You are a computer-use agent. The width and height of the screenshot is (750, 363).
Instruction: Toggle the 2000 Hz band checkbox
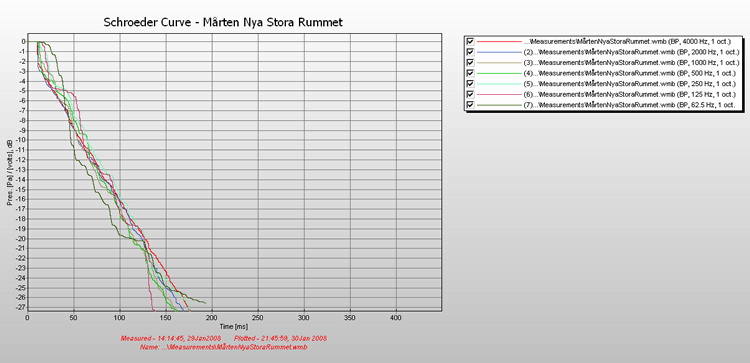point(470,52)
